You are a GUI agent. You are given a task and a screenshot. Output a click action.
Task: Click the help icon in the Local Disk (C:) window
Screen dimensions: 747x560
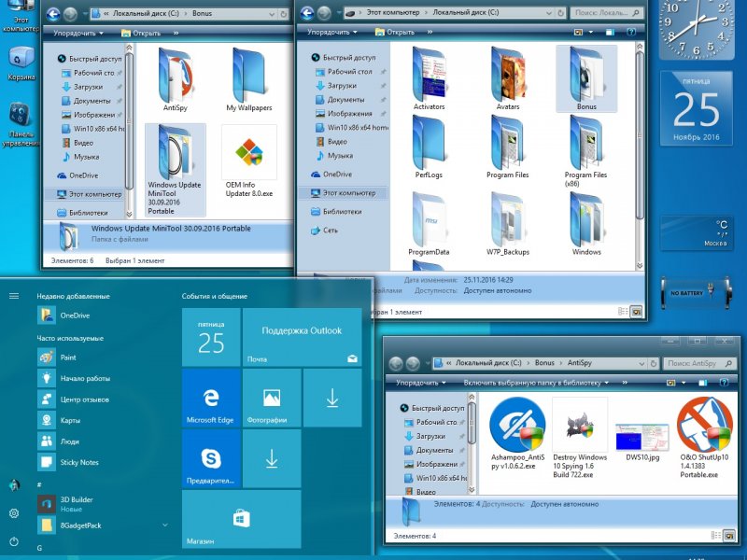pyautogui.click(x=631, y=32)
